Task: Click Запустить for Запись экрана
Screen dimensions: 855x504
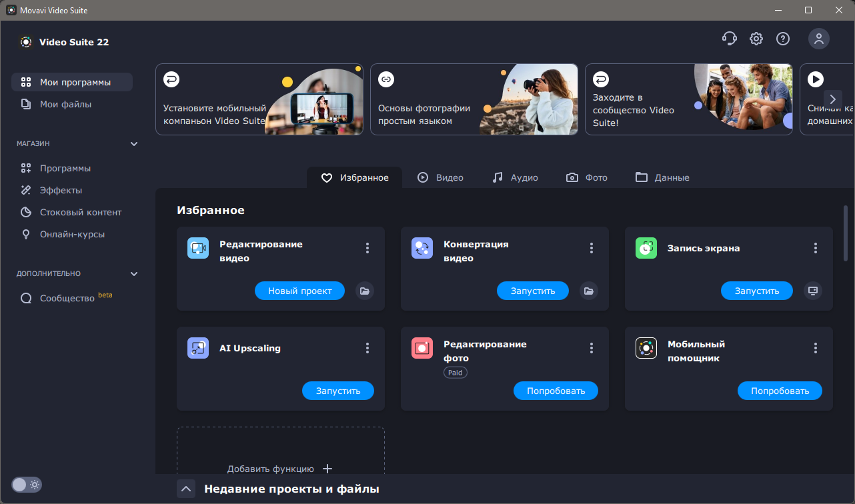Action: pos(757,291)
